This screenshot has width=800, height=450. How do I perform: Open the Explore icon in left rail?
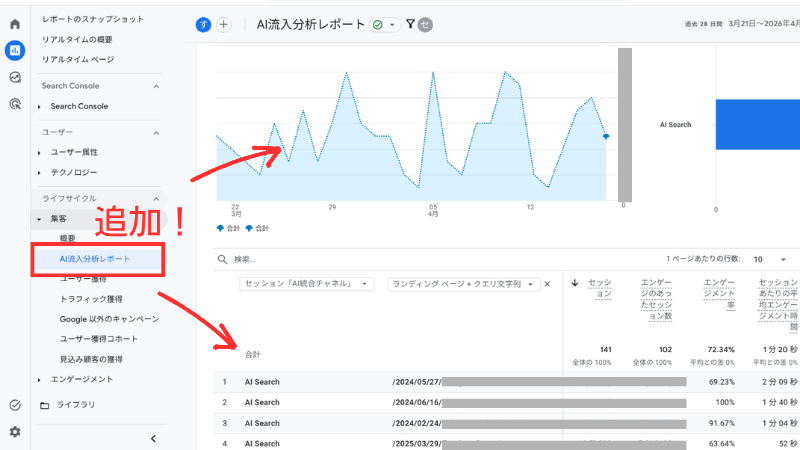[x=15, y=77]
